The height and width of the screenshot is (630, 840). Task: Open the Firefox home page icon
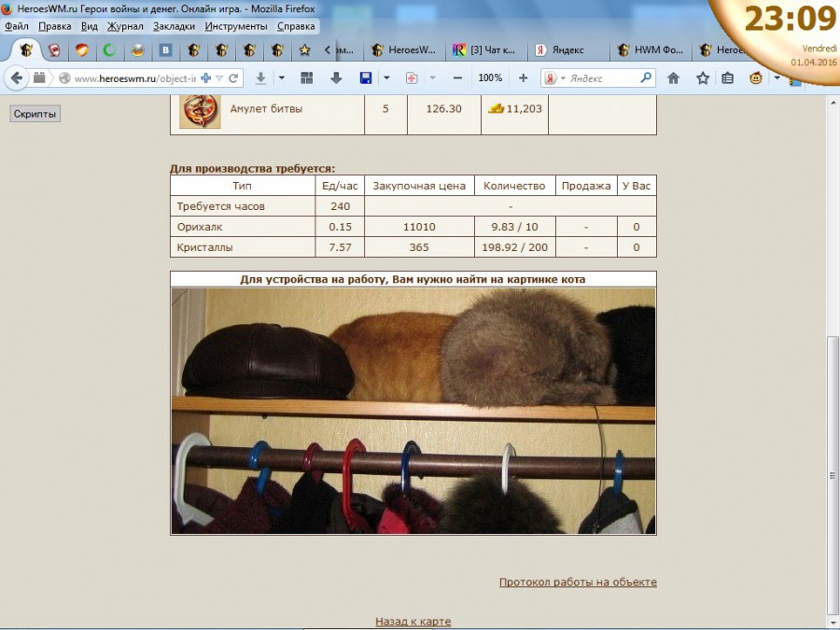[x=673, y=78]
